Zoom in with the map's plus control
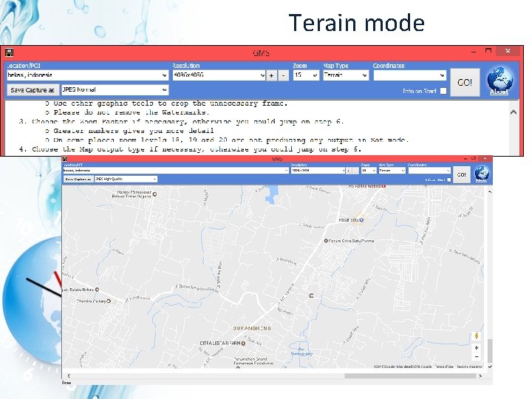 (x=477, y=348)
